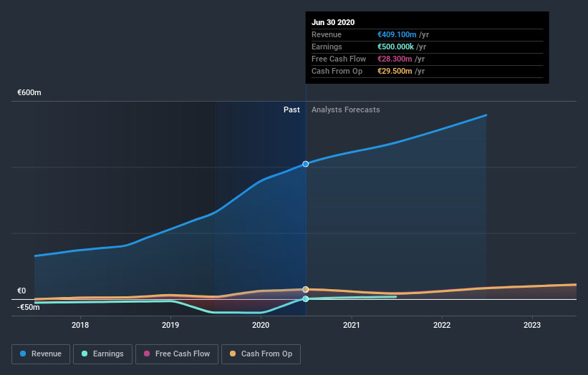Click the Cash From Op row label in tooltip

[337, 71]
